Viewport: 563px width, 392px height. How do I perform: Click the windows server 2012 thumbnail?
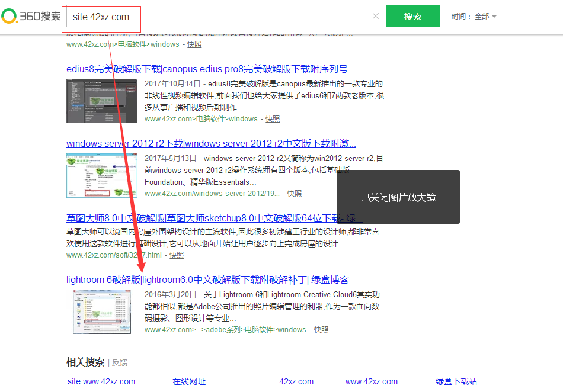(101, 175)
